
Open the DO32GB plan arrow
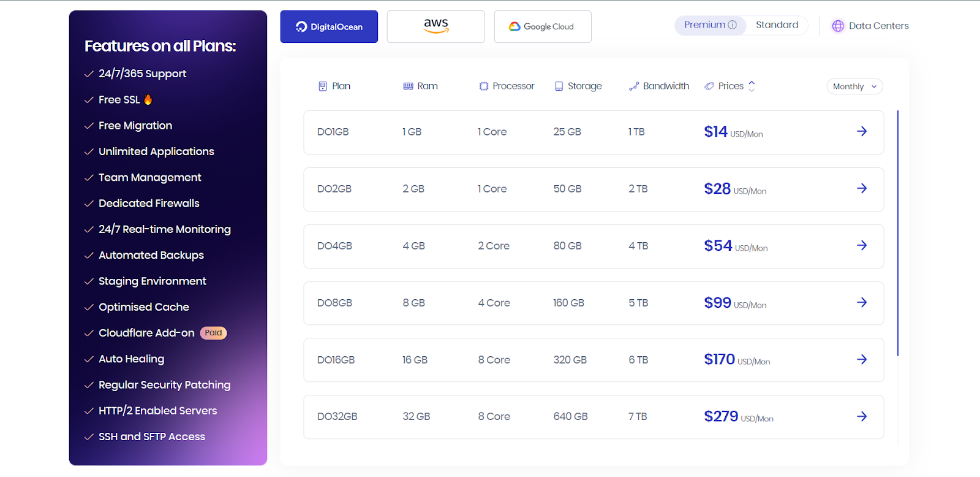862,416
